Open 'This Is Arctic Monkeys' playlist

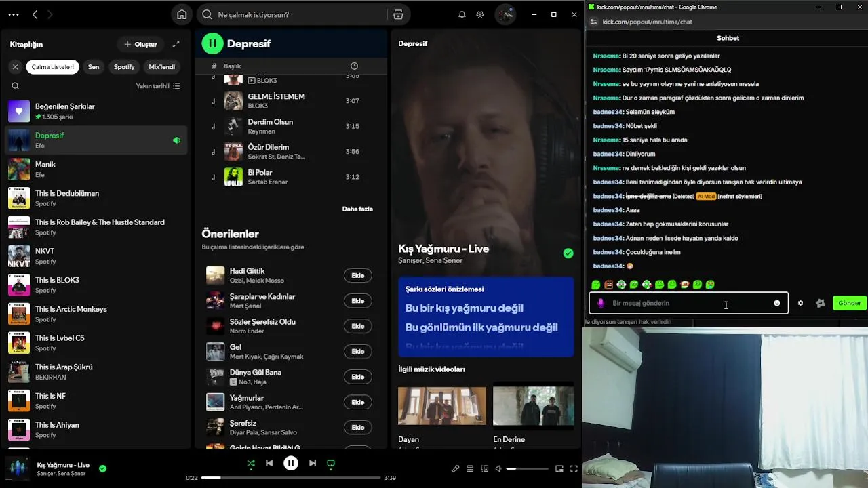tap(96, 314)
